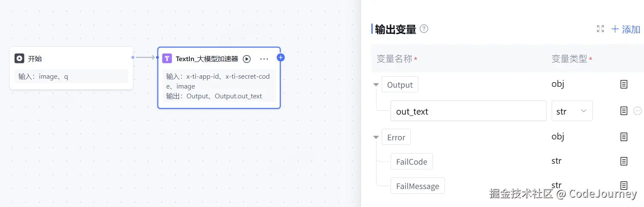Click the description icon in the FailCode row
The image size is (644, 207).
pyautogui.click(x=624, y=161)
